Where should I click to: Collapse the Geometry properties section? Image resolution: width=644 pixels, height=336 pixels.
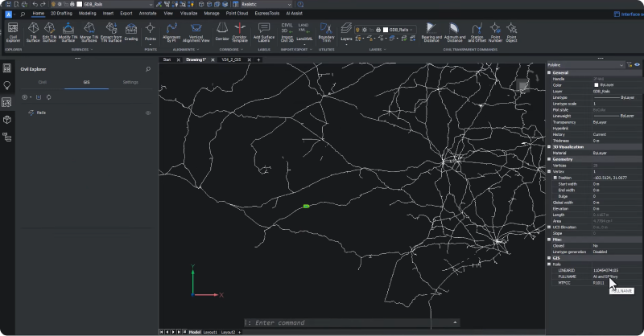point(550,159)
